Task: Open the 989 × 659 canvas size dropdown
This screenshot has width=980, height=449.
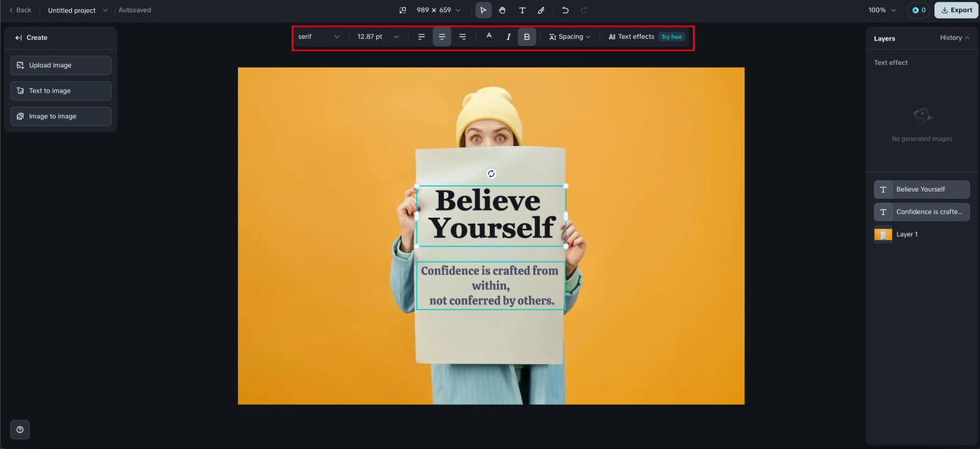Action: 439,10
